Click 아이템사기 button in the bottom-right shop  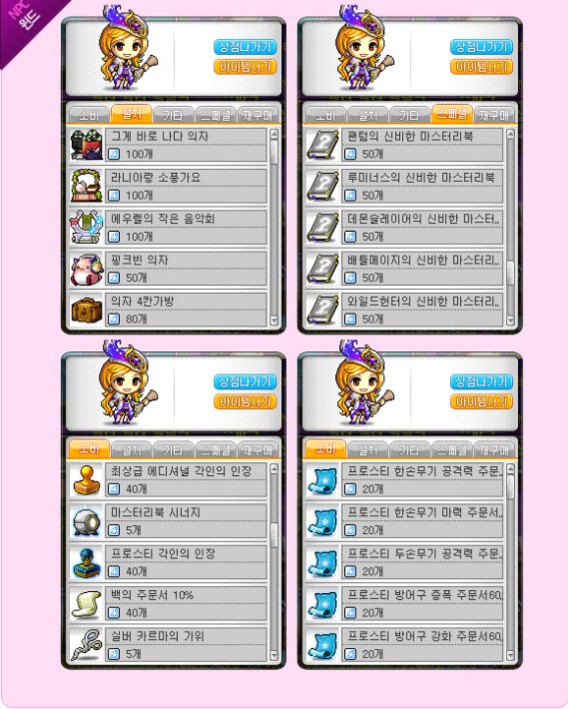pyautogui.click(x=481, y=402)
